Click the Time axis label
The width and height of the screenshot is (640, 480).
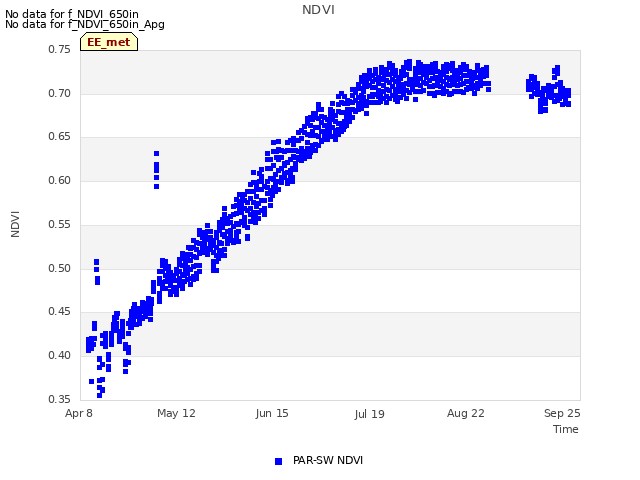tap(566, 429)
